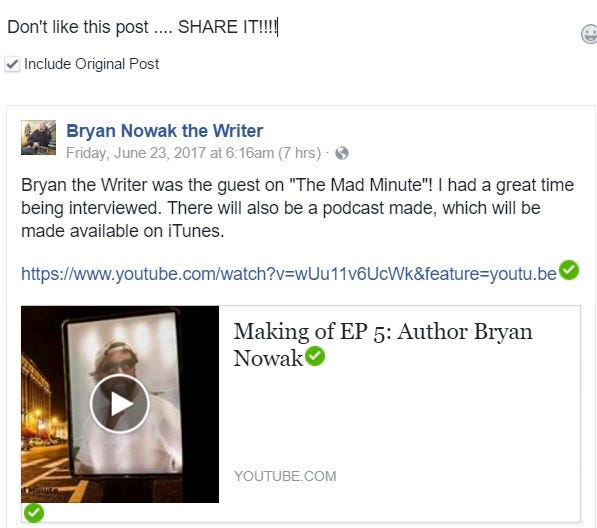Click the YOUTUBE.COM source label
The image size is (597, 528).
(285, 476)
